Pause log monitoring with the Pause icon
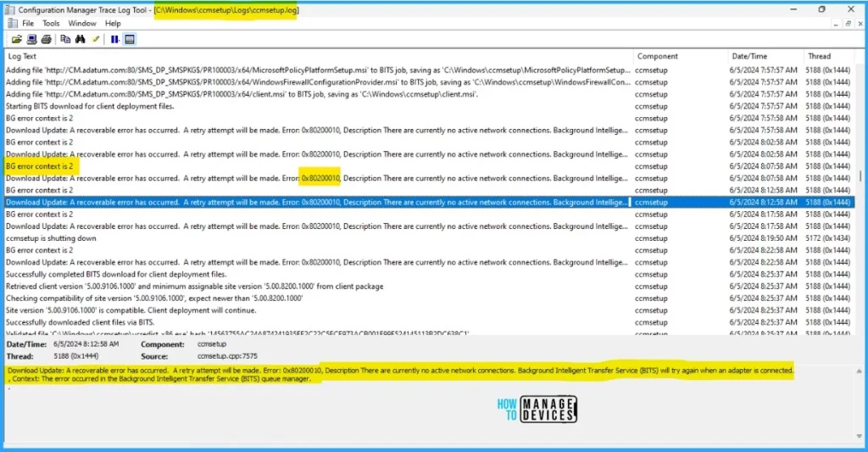The height and width of the screenshot is (452, 868). tap(114, 39)
